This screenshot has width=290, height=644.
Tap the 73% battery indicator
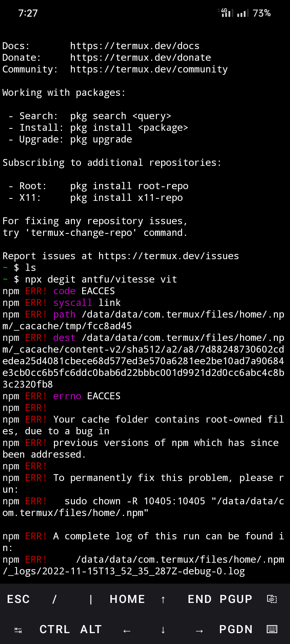click(x=262, y=13)
